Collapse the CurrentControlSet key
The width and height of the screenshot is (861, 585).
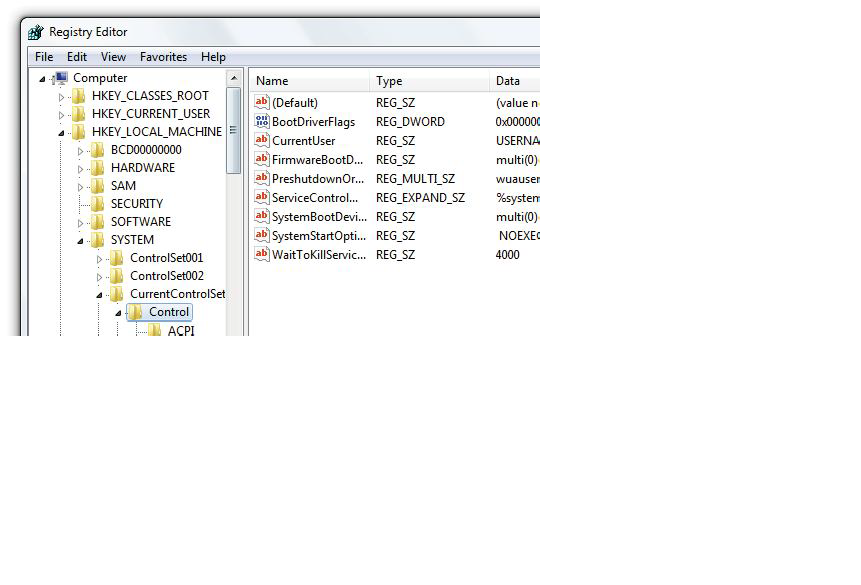98,293
